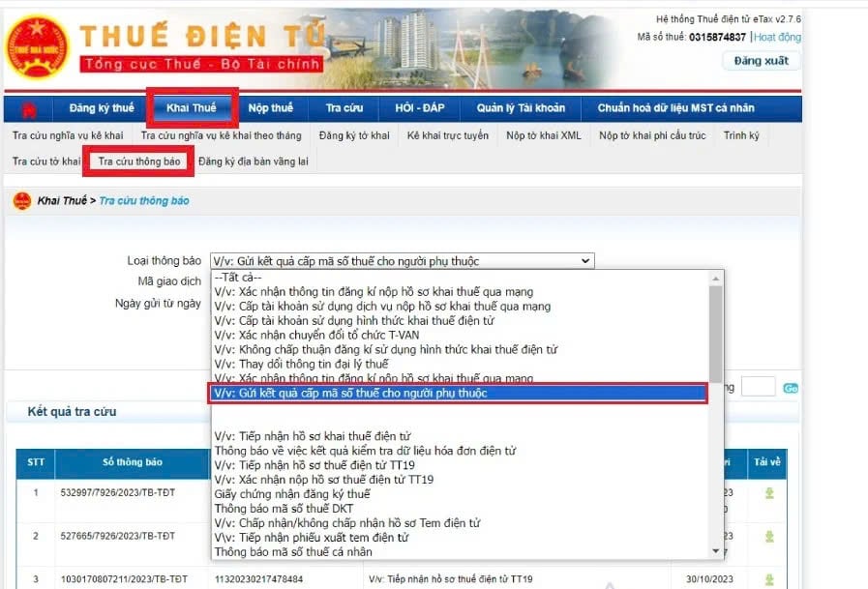Download notice 527665/7926/2023/TB-TĐT
This screenshot has width=868, height=589.
pyautogui.click(x=769, y=537)
